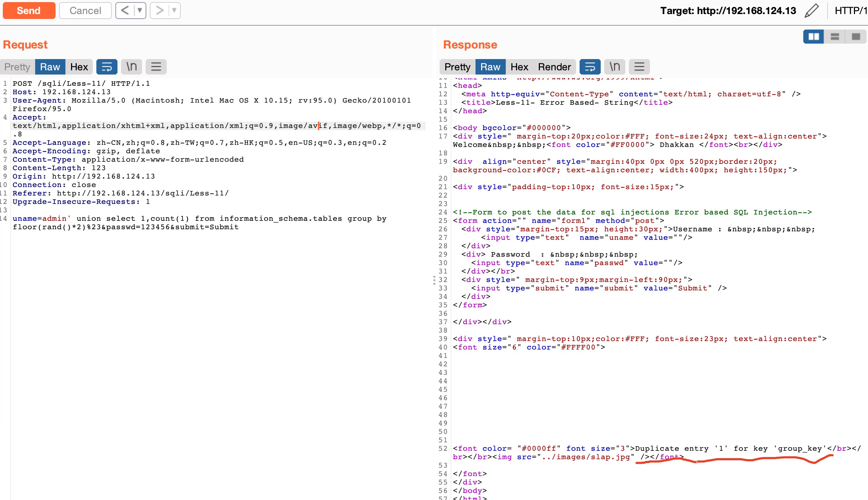Switch Response view to Pretty tab
The image size is (868, 500).
coord(457,67)
